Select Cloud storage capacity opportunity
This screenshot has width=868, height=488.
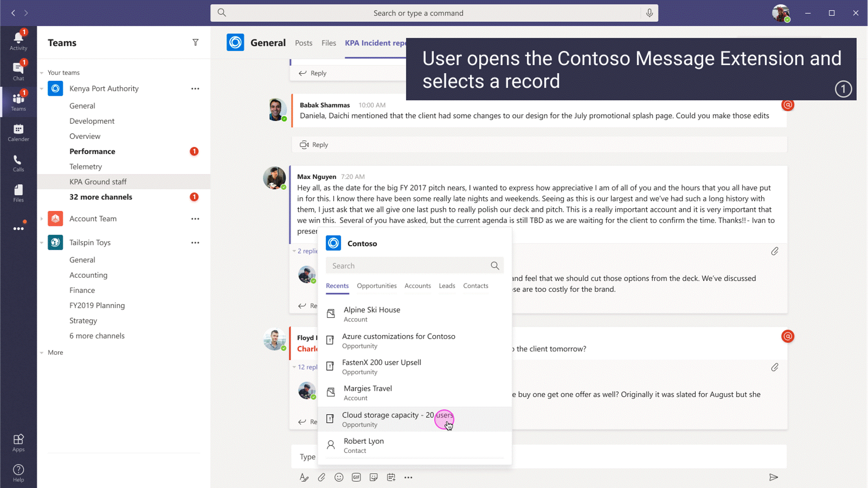coord(413,419)
